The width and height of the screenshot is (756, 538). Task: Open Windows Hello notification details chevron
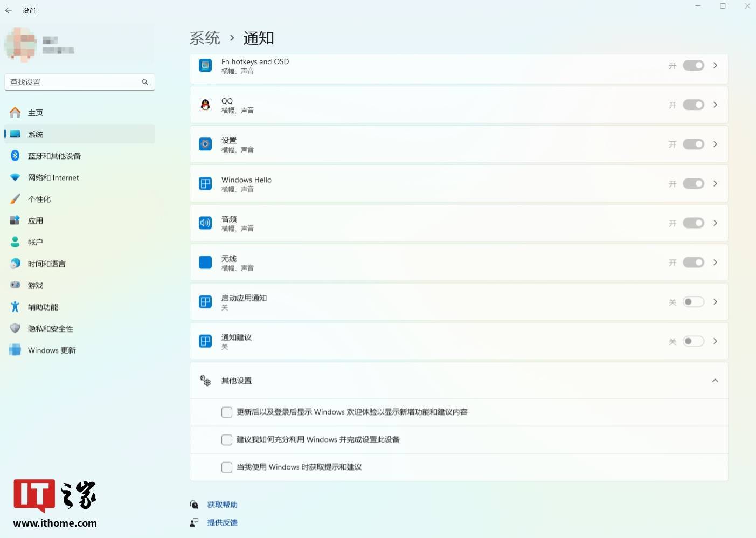pyautogui.click(x=715, y=184)
